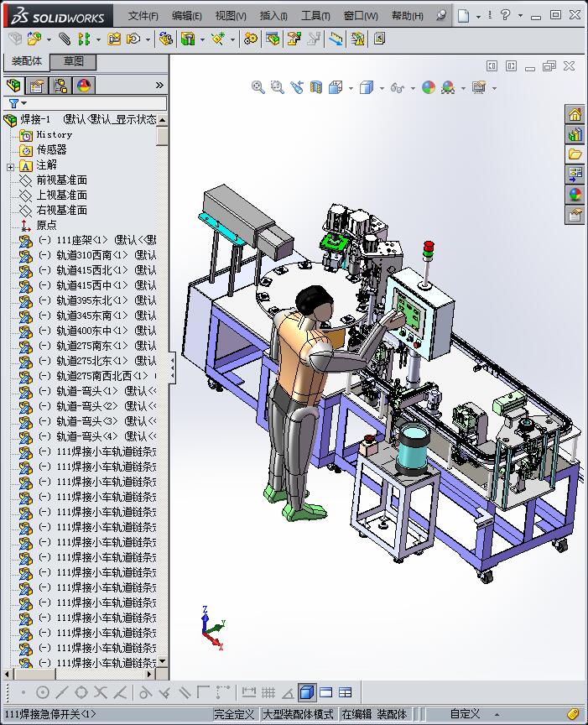Open the 文件(F) menu
Image resolution: width=588 pixels, height=725 pixels.
[143, 16]
